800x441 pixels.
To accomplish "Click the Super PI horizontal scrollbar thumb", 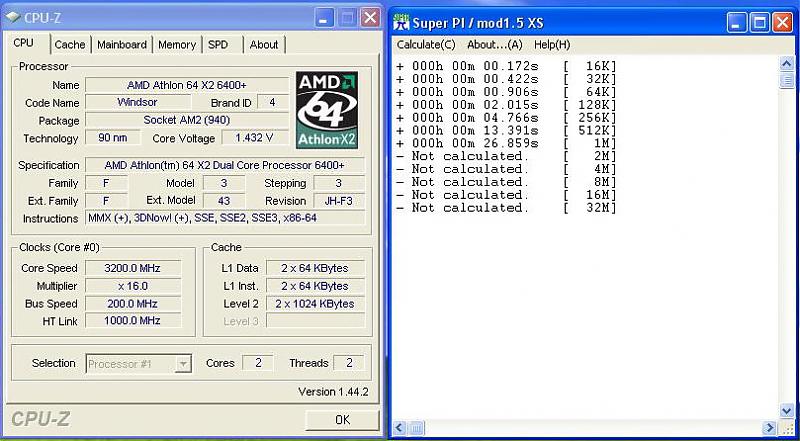I will (416, 427).
